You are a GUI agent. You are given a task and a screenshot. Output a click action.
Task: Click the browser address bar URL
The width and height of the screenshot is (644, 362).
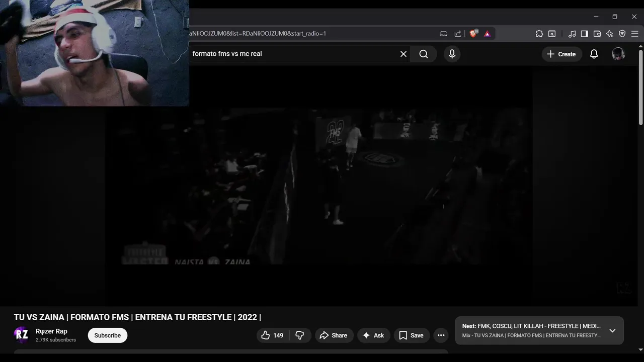[x=258, y=34]
